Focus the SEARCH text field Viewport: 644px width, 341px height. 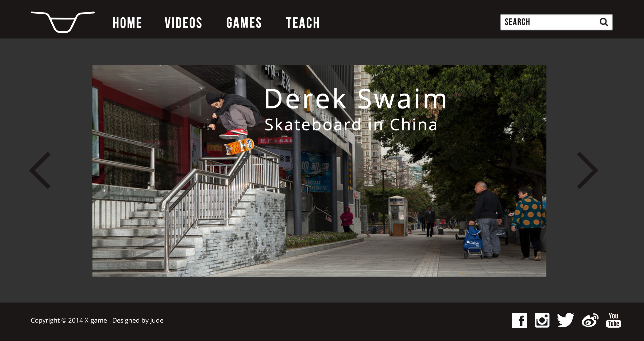[556, 22]
